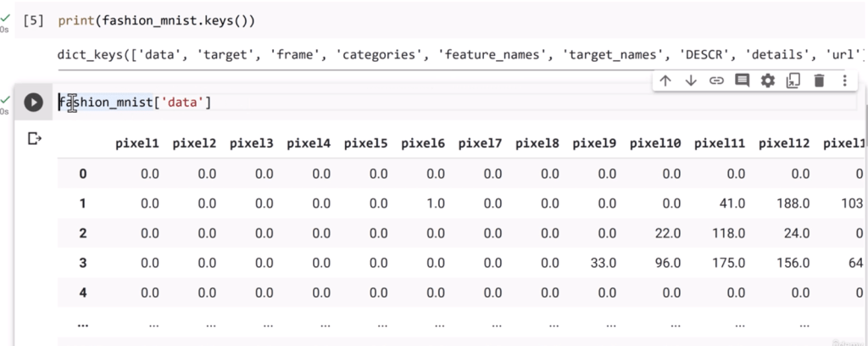This screenshot has height=346, width=868.
Task: Open the cell settings gear
Action: [x=768, y=81]
